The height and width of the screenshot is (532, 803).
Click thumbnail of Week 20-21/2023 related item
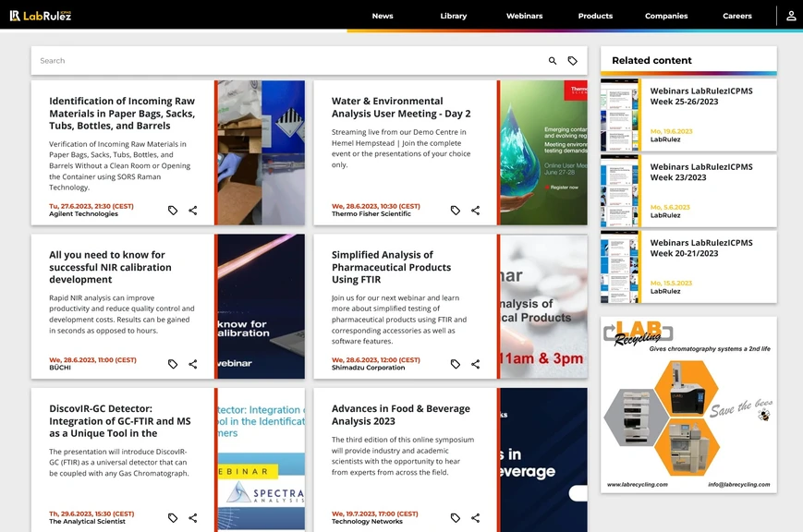(620, 266)
